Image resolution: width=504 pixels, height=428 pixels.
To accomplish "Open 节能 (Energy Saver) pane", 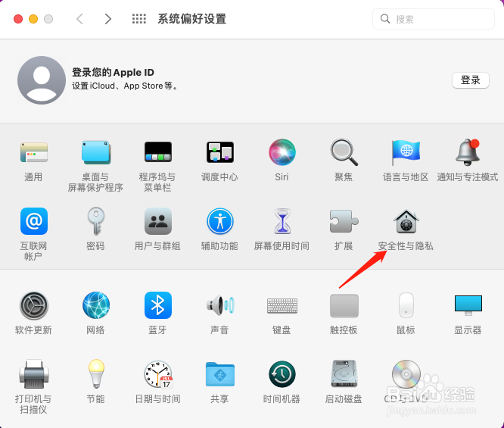I will [x=96, y=374].
